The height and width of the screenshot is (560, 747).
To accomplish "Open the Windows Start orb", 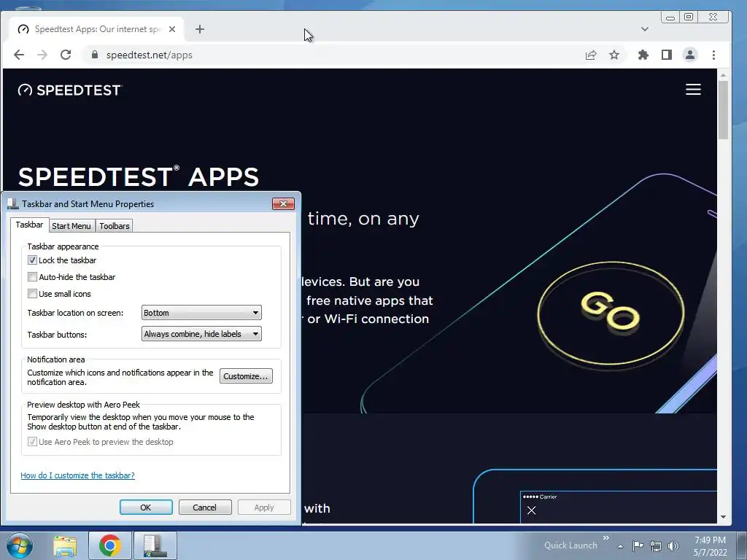I will tap(20, 545).
